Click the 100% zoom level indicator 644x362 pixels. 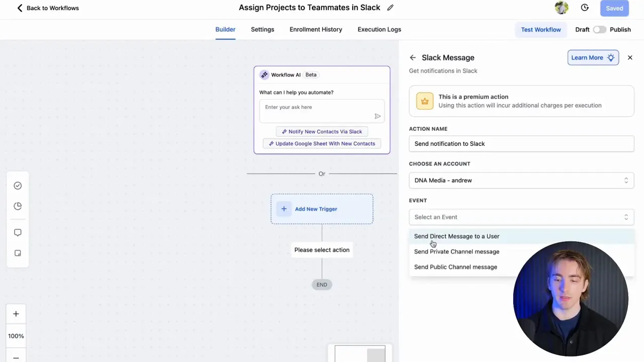(16, 336)
